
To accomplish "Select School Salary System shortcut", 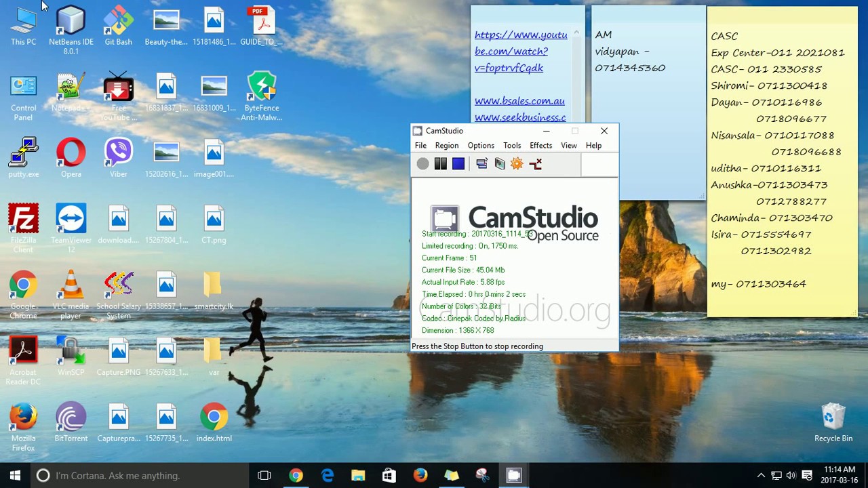I will [119, 296].
